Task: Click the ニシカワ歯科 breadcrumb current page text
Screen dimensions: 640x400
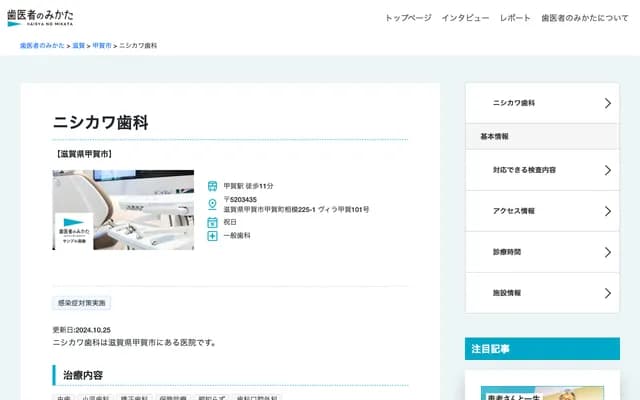Action: click(x=138, y=45)
